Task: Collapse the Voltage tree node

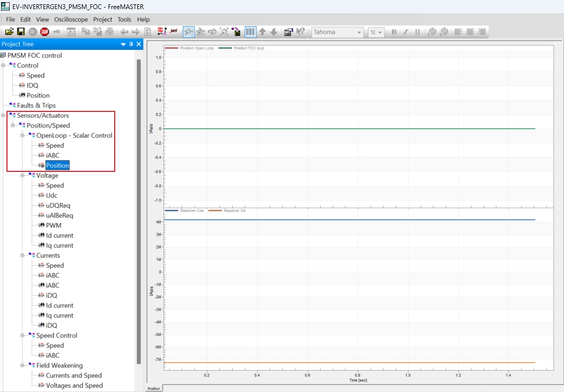Action: click(x=23, y=176)
